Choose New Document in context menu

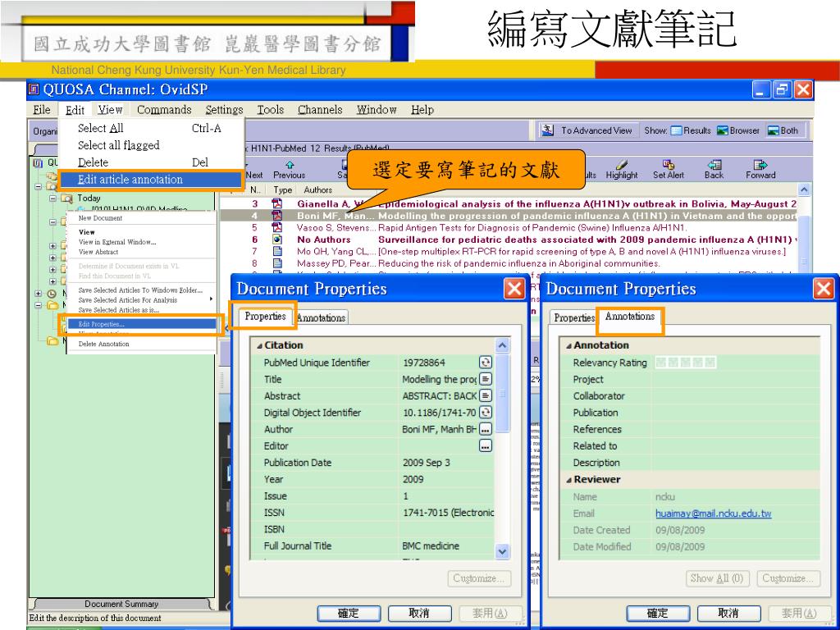(x=100, y=218)
